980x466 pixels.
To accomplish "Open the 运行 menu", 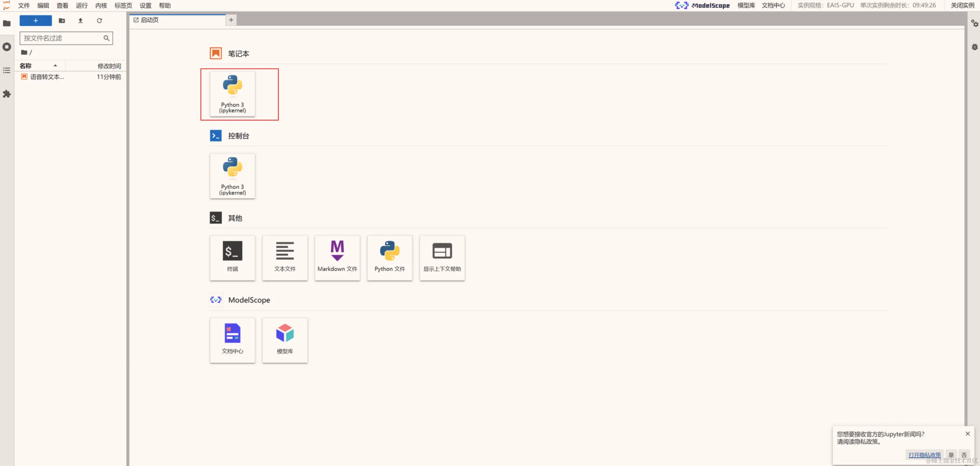I will [82, 5].
